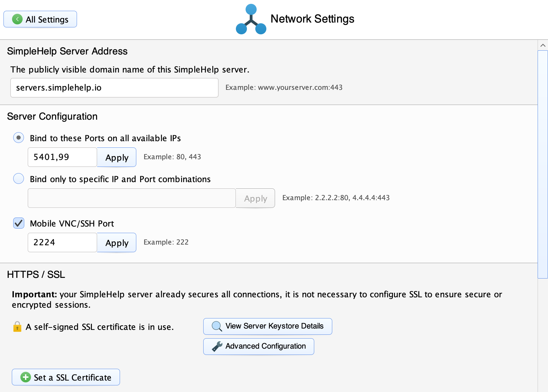This screenshot has height=392, width=548.
Task: Click the scrollbar up arrow
Action: point(543,45)
